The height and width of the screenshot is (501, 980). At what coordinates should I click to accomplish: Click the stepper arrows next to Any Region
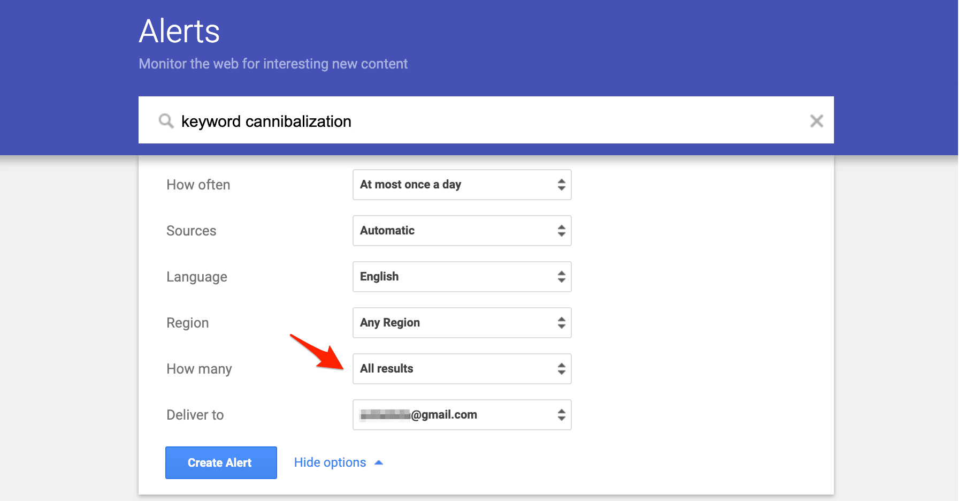561,323
